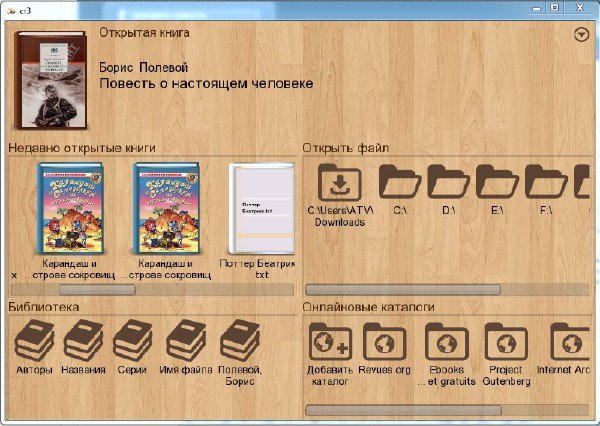Open the D:\ drive folder

click(448, 183)
